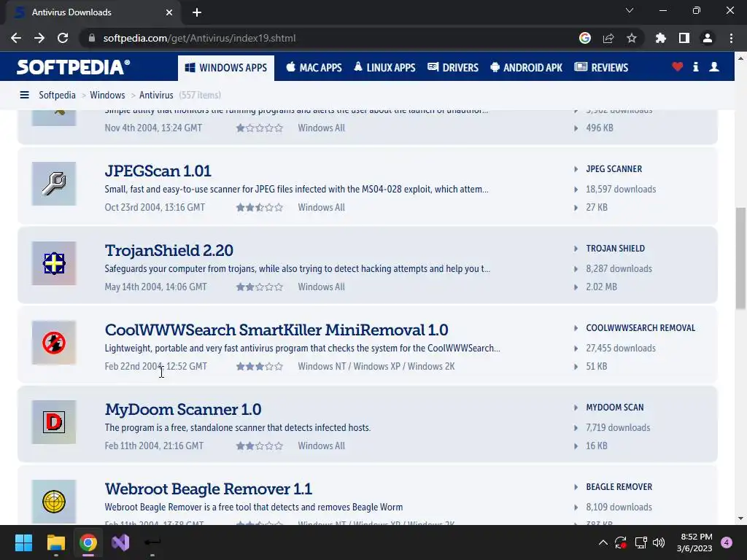Click the MyDoom Scanner program icon
747x560 pixels.
(x=54, y=422)
